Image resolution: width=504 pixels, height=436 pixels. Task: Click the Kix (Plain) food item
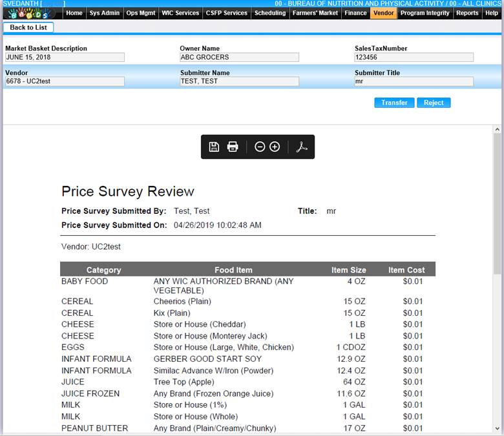tap(172, 313)
